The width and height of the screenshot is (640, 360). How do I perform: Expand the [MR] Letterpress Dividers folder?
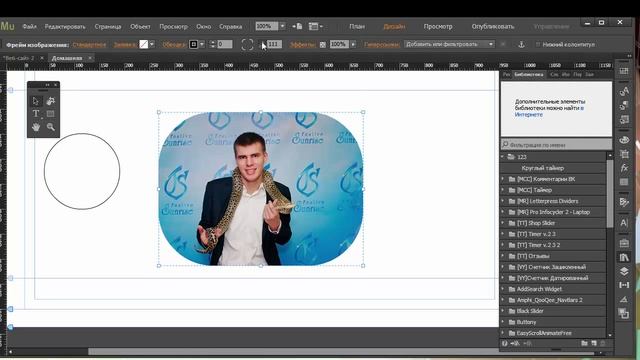(x=503, y=201)
